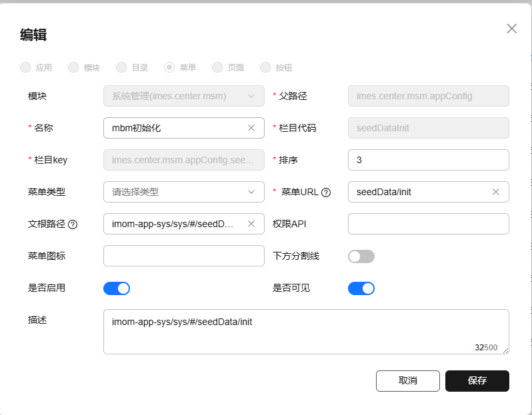Image resolution: width=532 pixels, height=415 pixels.
Task: Click inside the 描述 text area
Action: tap(306, 332)
